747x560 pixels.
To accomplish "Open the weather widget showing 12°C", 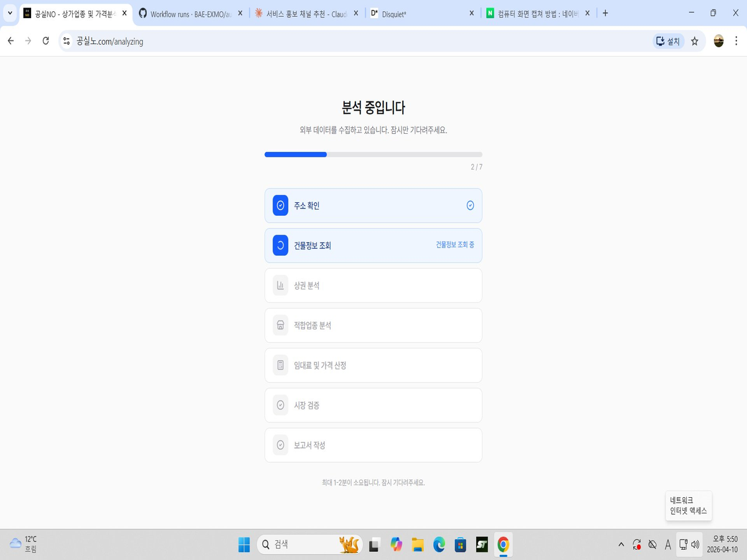I will tap(24, 544).
